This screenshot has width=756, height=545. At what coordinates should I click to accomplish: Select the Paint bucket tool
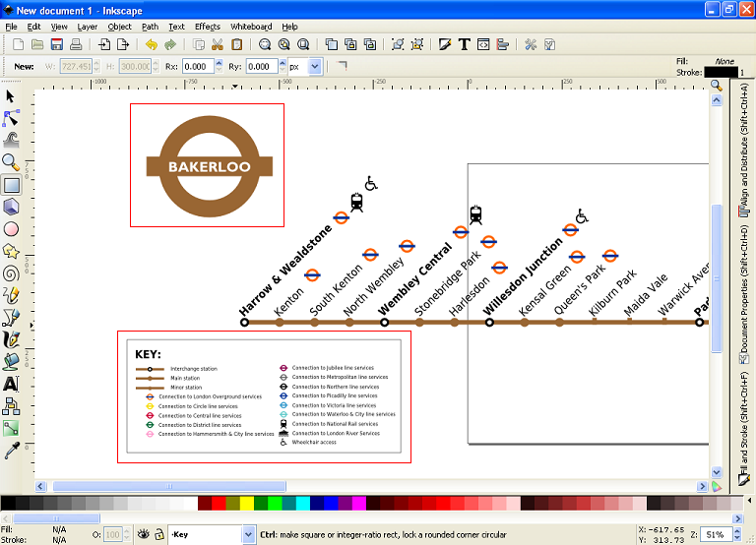click(x=11, y=362)
